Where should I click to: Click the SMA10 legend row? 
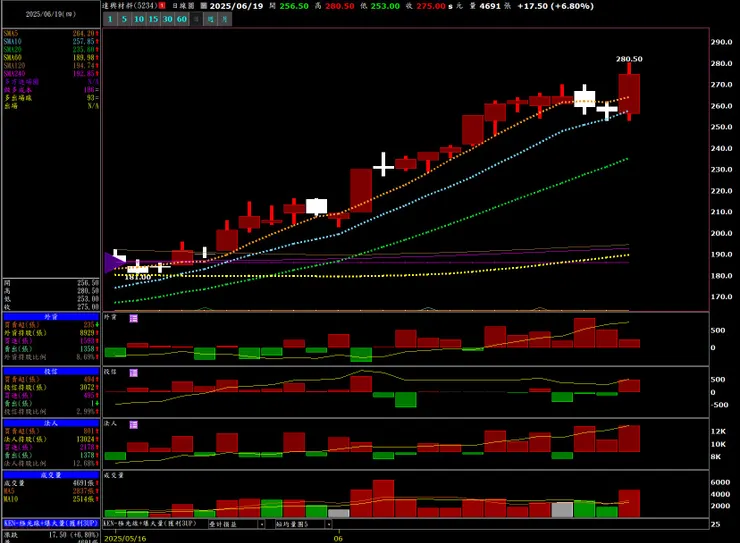coord(51,42)
